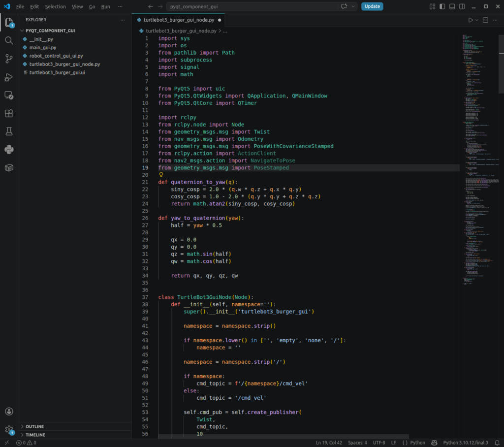The height and width of the screenshot is (447, 504).
Task: Go forward with the navigation arrow
Action: (x=160, y=6)
